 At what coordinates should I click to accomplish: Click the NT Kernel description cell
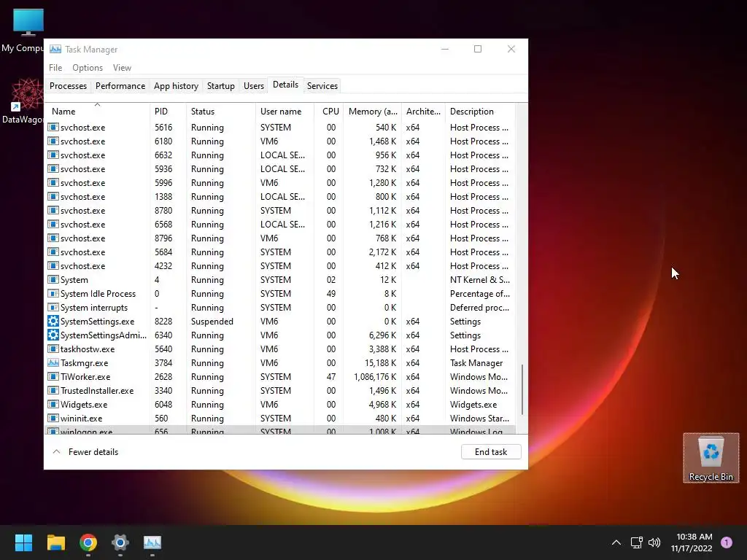pyautogui.click(x=480, y=280)
